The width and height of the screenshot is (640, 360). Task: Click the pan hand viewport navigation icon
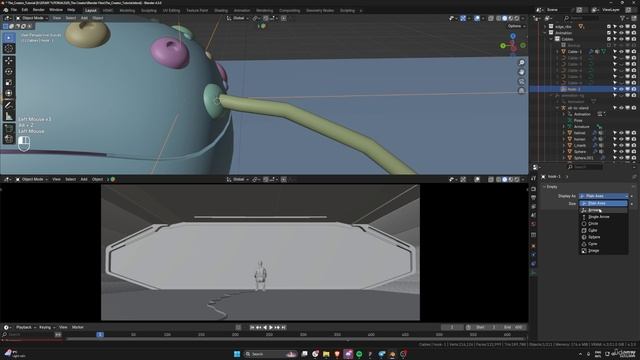click(521, 72)
